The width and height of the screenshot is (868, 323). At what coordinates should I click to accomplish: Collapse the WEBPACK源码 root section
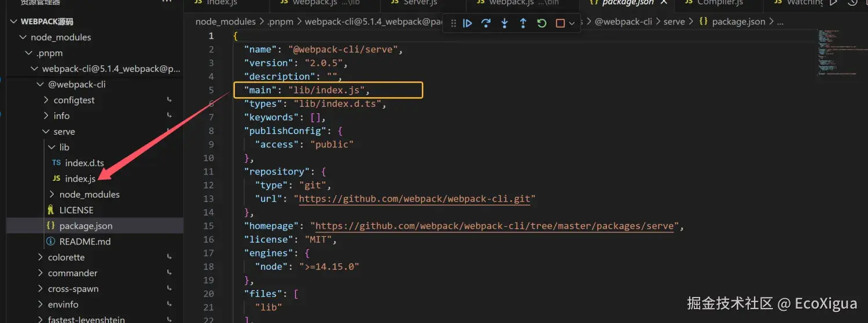point(14,21)
